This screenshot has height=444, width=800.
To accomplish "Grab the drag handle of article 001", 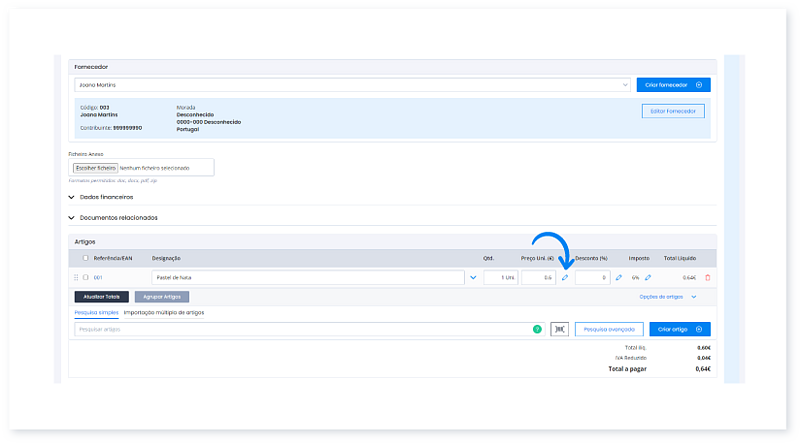I will coord(76,277).
